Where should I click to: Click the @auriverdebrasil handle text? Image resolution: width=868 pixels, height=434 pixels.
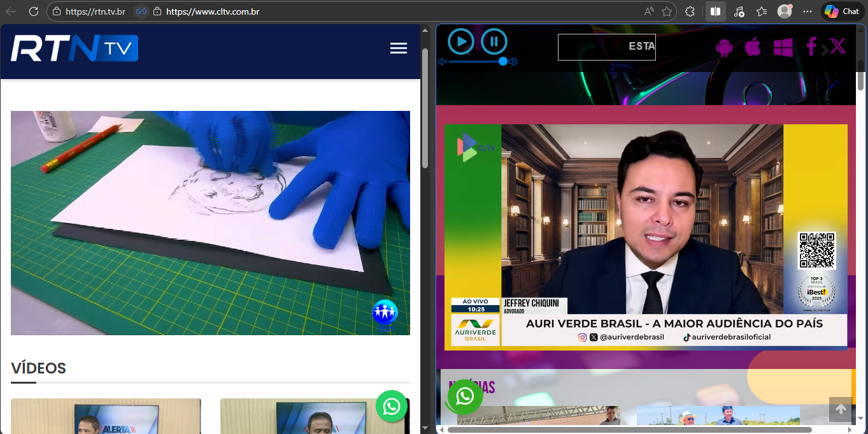(632, 337)
